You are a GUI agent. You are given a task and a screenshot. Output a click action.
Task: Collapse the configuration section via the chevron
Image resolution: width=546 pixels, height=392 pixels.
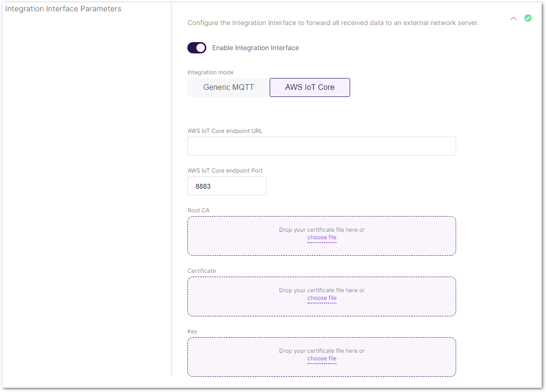[513, 18]
